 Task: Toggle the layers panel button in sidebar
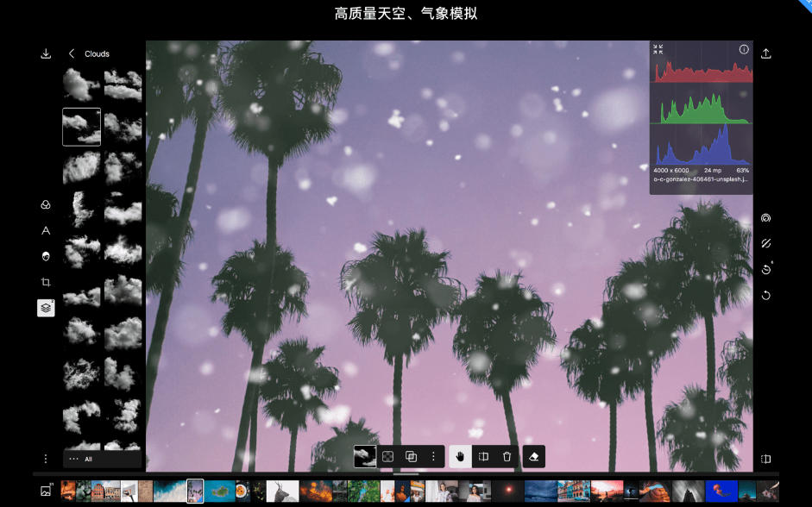coord(46,308)
